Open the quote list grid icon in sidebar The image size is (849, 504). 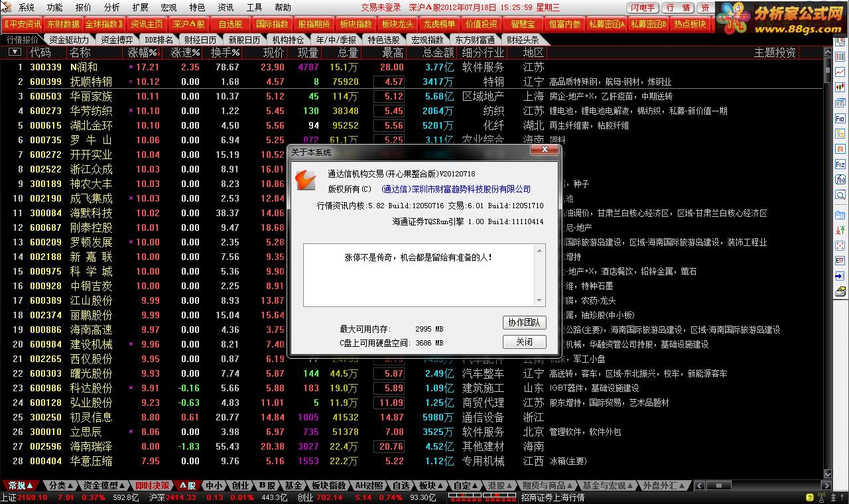[x=840, y=56]
